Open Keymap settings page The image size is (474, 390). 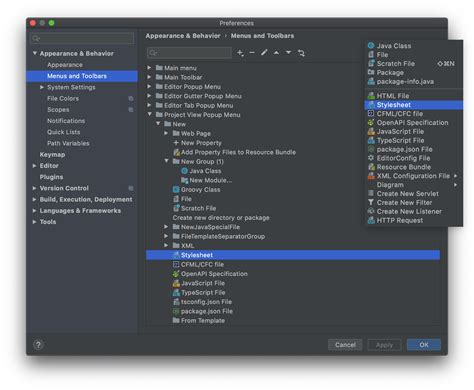[x=52, y=155]
